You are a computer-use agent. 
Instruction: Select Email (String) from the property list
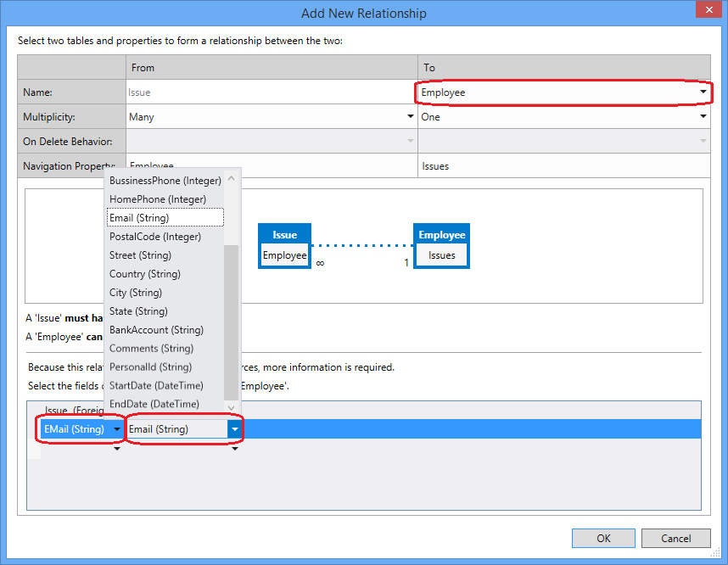pyautogui.click(x=165, y=217)
